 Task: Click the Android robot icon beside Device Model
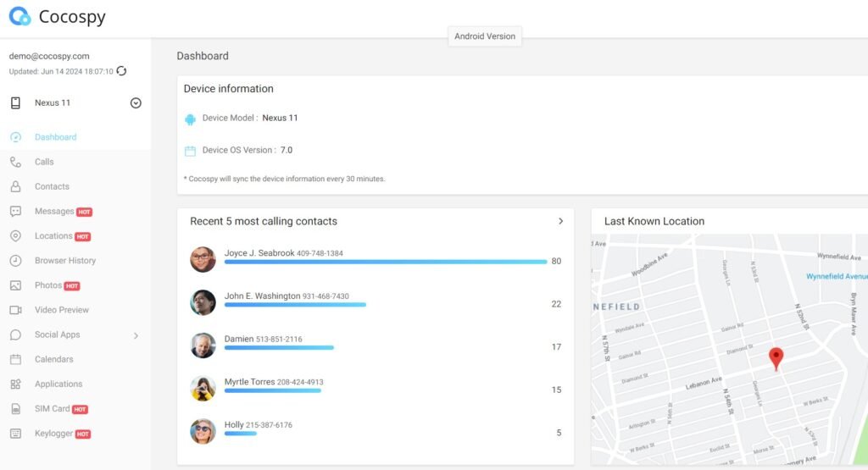point(190,119)
